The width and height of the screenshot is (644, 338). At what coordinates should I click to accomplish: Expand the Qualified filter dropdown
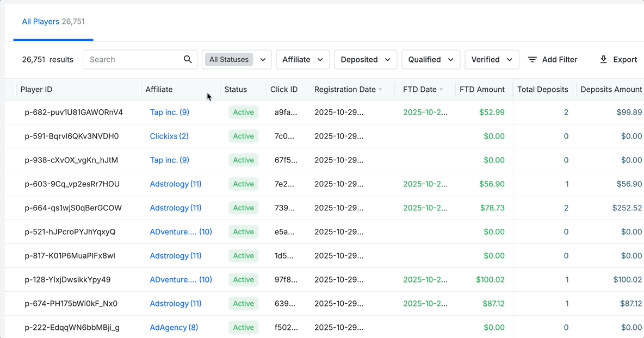[x=431, y=59]
